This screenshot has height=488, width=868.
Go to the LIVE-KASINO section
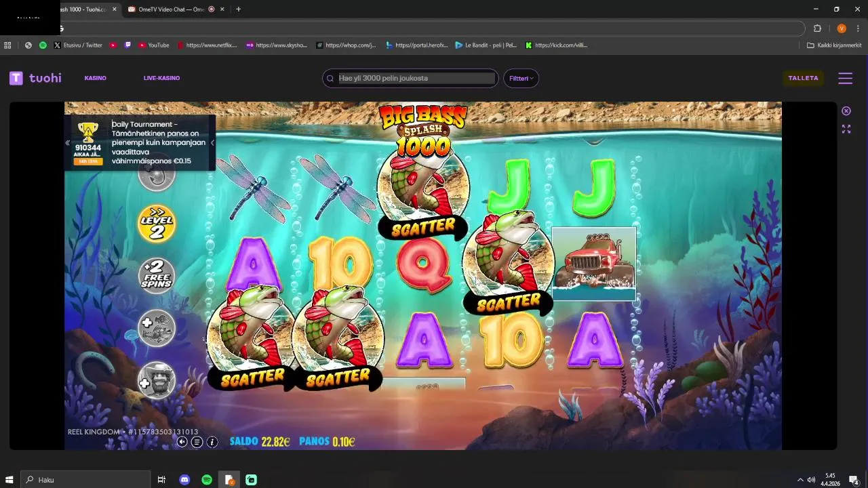pos(161,78)
